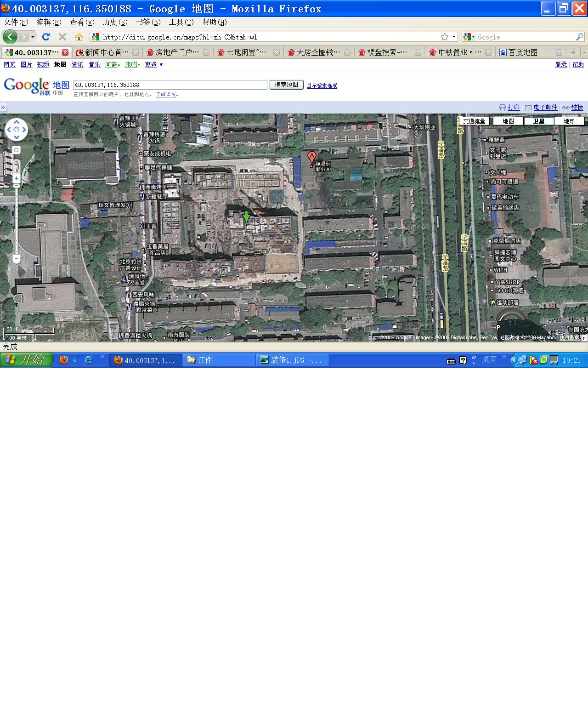Click the search magnifier in Firefox search box
588x706 pixels.
pos(580,37)
